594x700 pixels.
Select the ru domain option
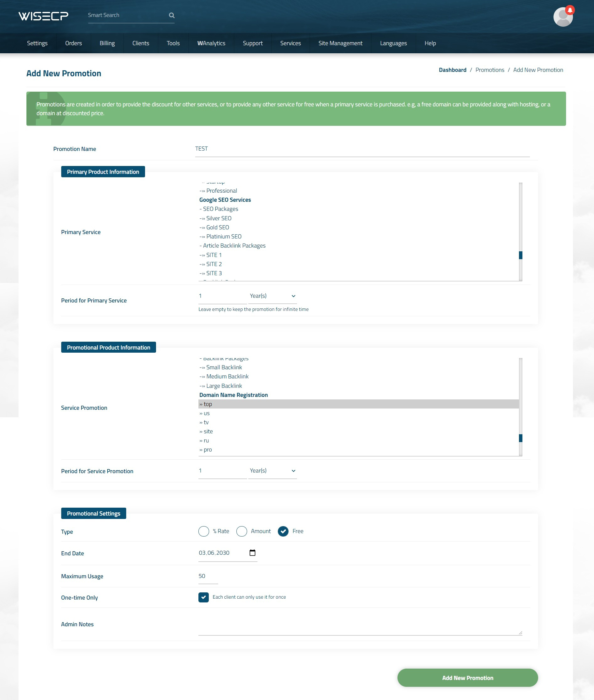pos(359,440)
